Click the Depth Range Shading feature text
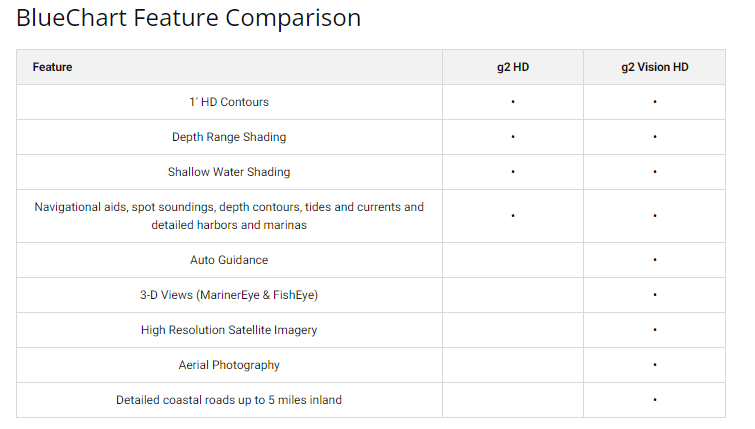 (229, 137)
